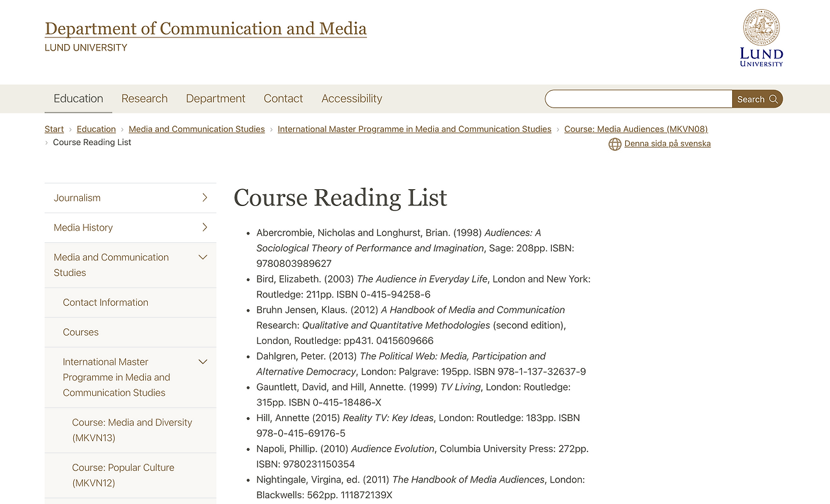The width and height of the screenshot is (830, 504).
Task: Click the Napoli, Phillip (2010) entry
Action: point(422,456)
